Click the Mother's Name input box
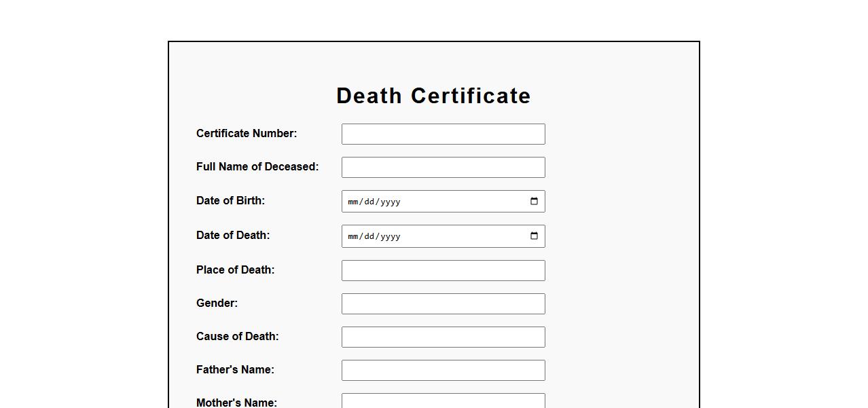 (443, 401)
